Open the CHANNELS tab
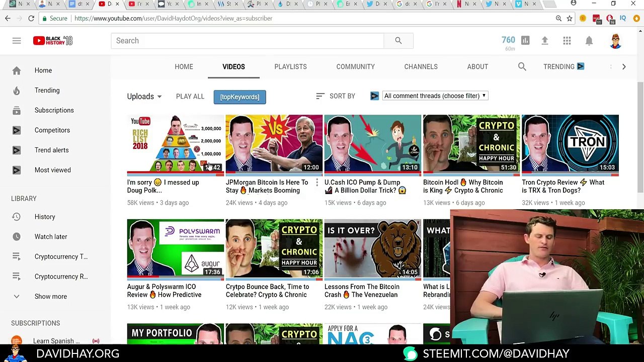 click(421, 67)
